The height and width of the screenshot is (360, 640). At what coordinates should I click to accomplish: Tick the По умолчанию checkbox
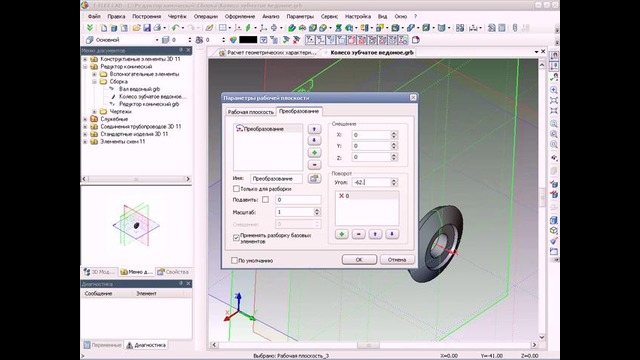234,260
